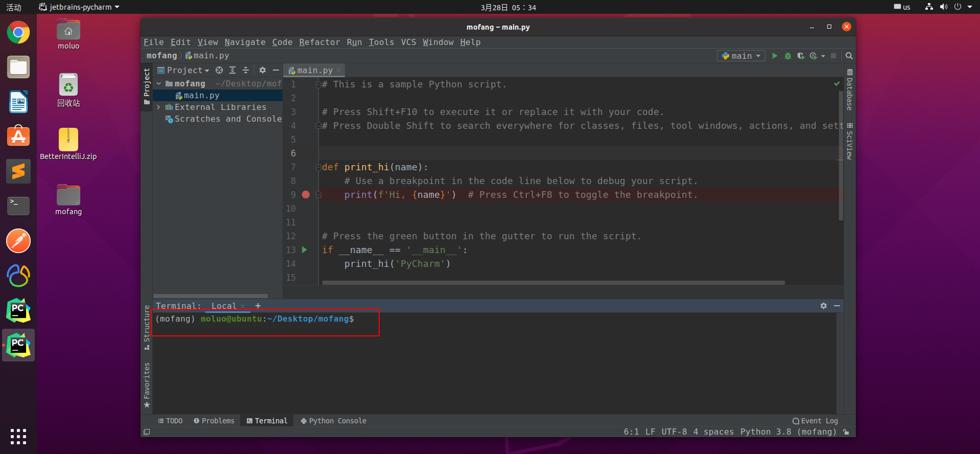This screenshot has width=980, height=454.
Task: Open the Problems tool window
Action: click(214, 421)
